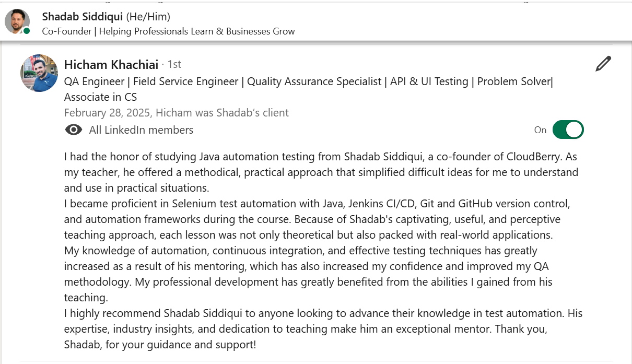Click the "February 28, 2025" relationship line

[176, 113]
